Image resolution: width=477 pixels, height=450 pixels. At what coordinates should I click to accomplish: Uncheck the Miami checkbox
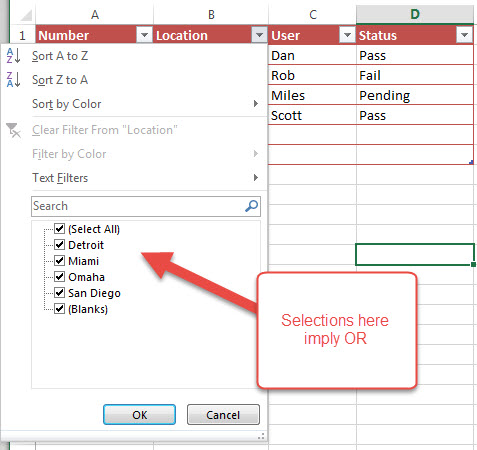59,261
